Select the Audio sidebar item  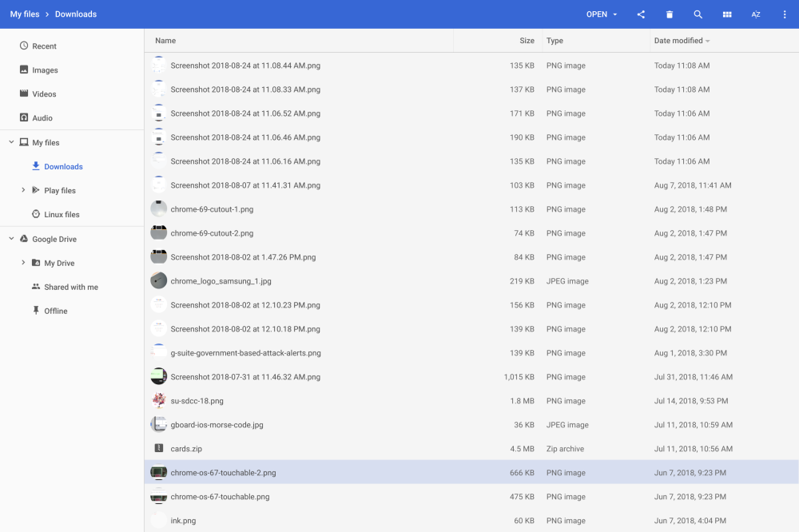(42, 118)
